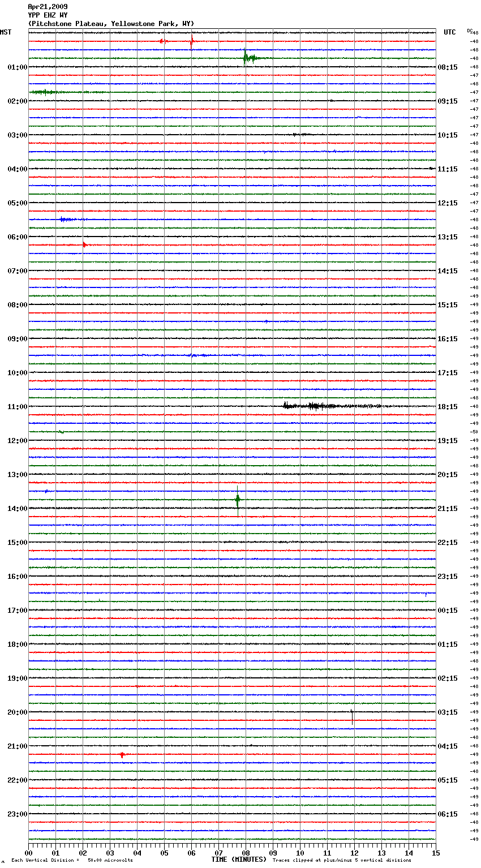Screen dimensions: 481x868
Task: Select the Traces clipped at plus/minus 5 divisions note
Action: [x=342, y=861]
